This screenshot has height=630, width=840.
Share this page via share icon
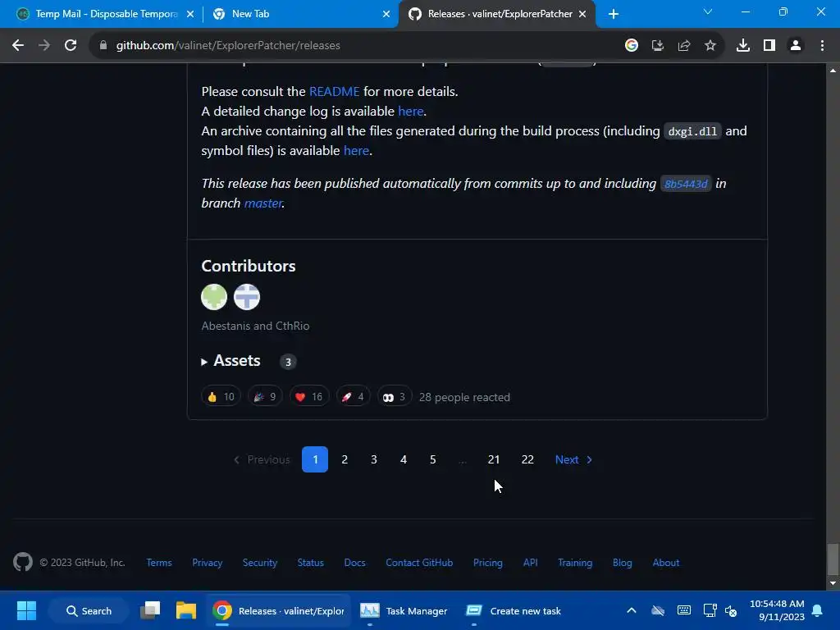[683, 46]
